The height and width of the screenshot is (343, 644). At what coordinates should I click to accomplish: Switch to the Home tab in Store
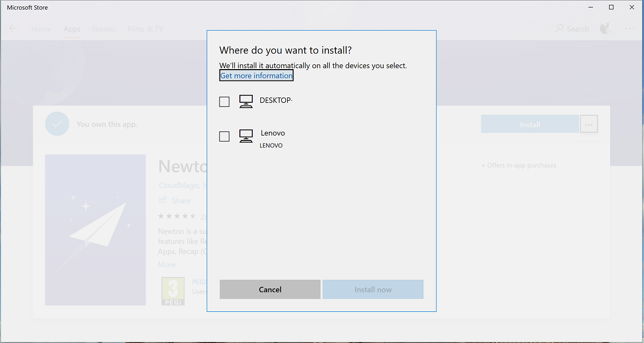coord(41,29)
